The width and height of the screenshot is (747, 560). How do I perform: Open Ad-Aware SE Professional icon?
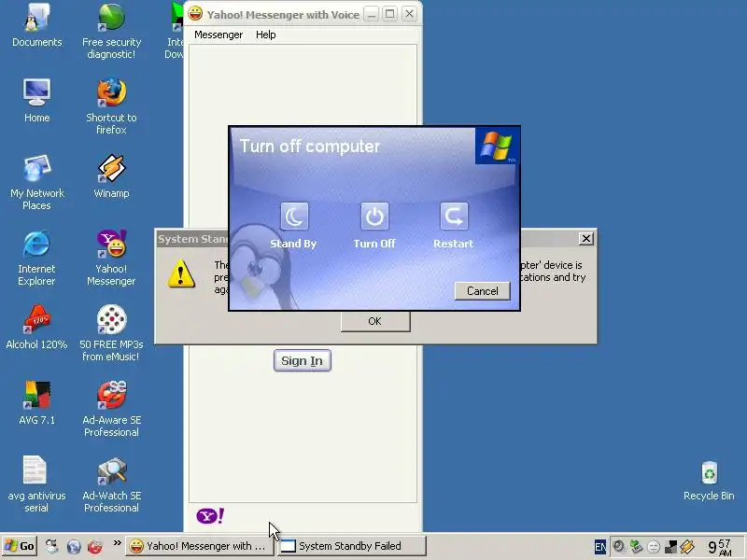pos(111,409)
